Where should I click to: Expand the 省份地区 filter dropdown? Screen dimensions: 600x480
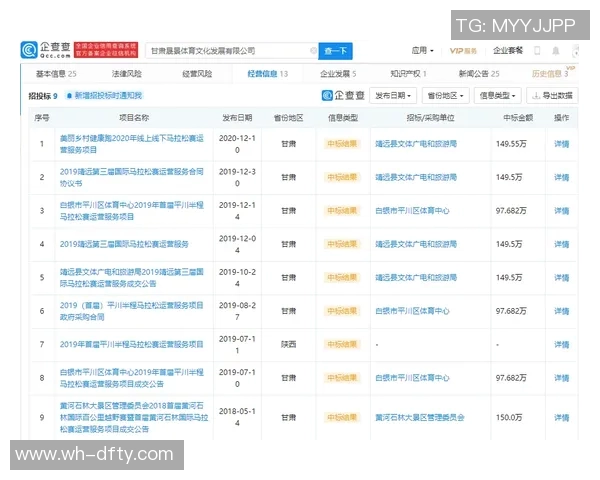click(445, 95)
